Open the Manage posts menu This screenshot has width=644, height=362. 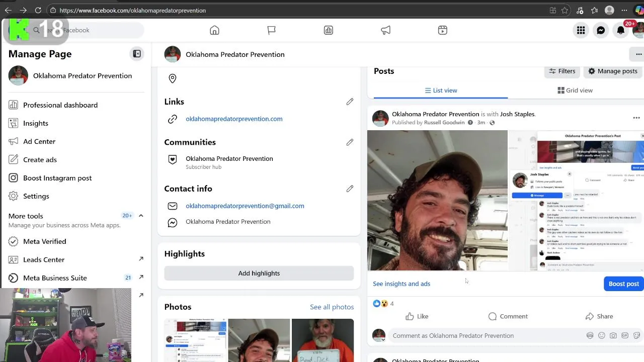(613, 71)
